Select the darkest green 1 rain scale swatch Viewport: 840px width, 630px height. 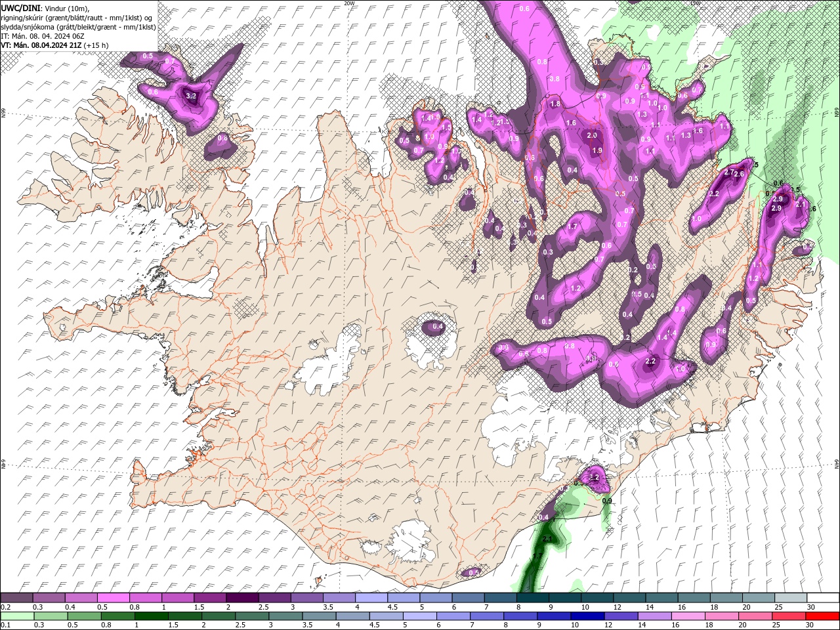click(152, 616)
